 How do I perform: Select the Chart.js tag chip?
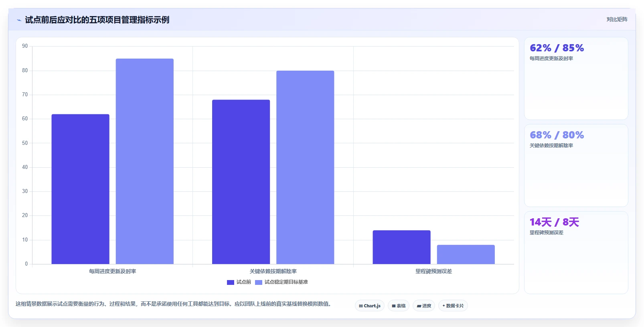370,306
